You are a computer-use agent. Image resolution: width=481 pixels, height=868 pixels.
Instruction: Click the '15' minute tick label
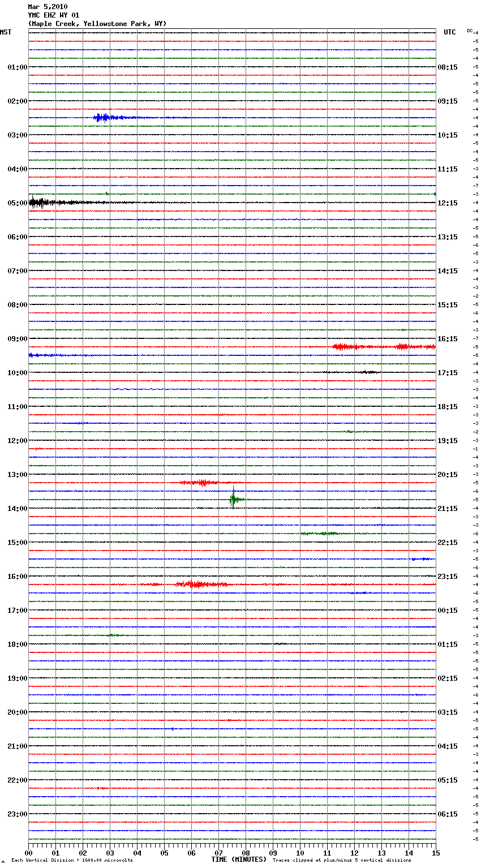coord(436,853)
